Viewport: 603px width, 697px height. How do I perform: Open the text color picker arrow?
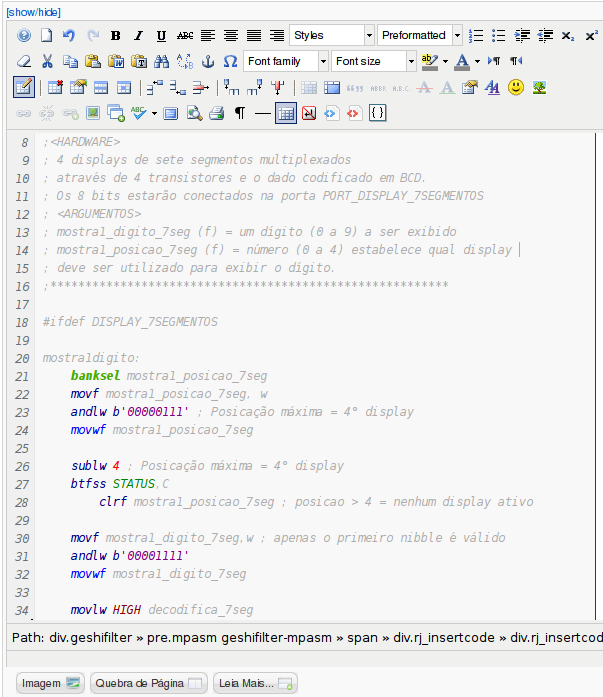[x=477, y=62]
